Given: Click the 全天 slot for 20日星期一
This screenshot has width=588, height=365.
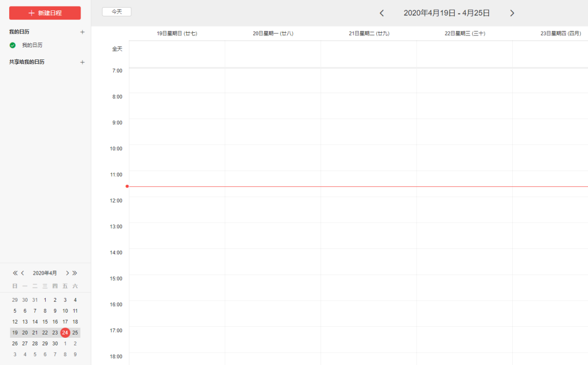Looking at the screenshot, I should [x=273, y=54].
